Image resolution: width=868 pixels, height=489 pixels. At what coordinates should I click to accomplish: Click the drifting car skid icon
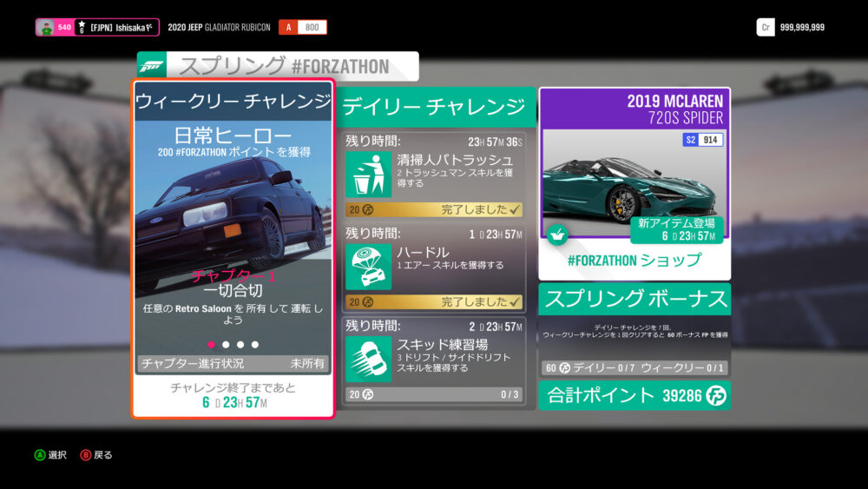tap(368, 359)
